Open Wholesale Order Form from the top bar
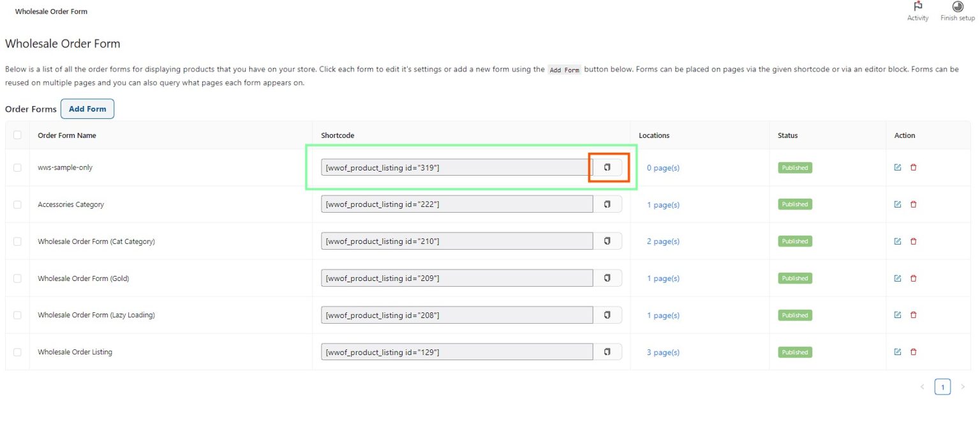The height and width of the screenshot is (433, 980). (x=51, y=11)
